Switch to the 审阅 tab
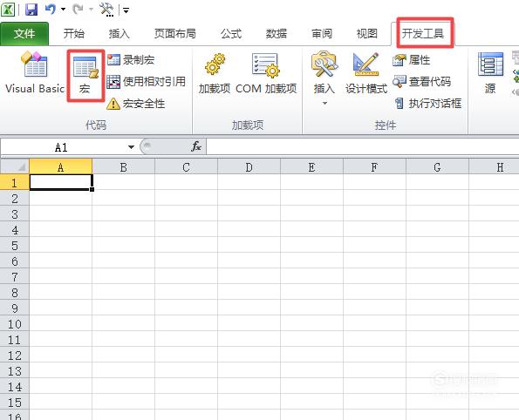 [x=321, y=34]
